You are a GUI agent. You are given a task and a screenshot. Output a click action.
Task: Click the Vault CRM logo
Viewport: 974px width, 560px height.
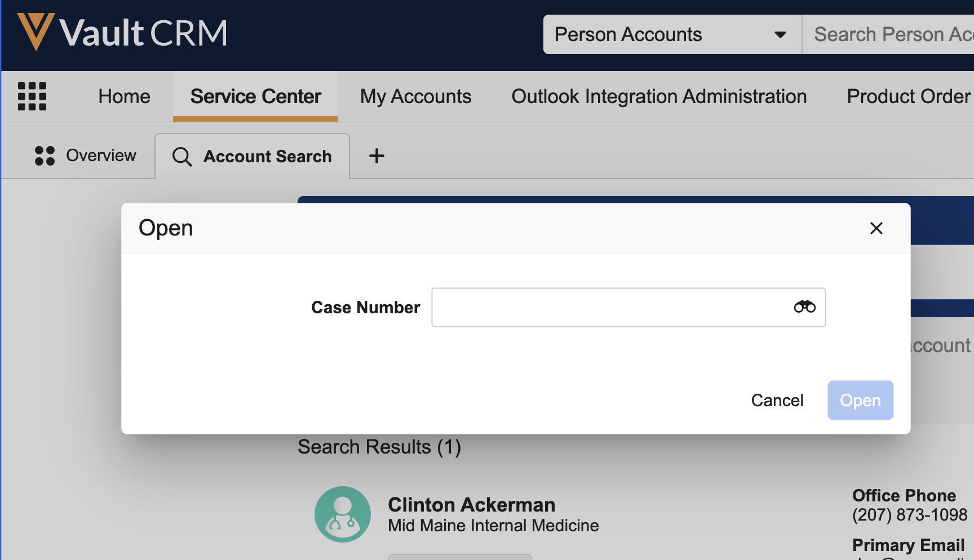click(122, 33)
